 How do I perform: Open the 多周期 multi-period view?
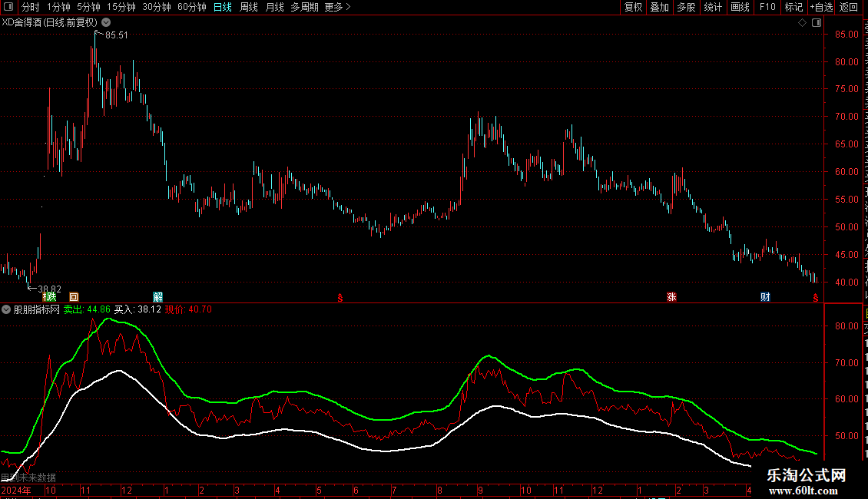304,7
